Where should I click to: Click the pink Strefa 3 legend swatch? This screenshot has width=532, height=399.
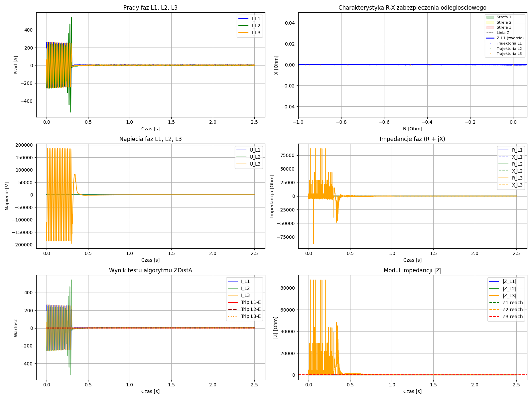[x=490, y=27]
